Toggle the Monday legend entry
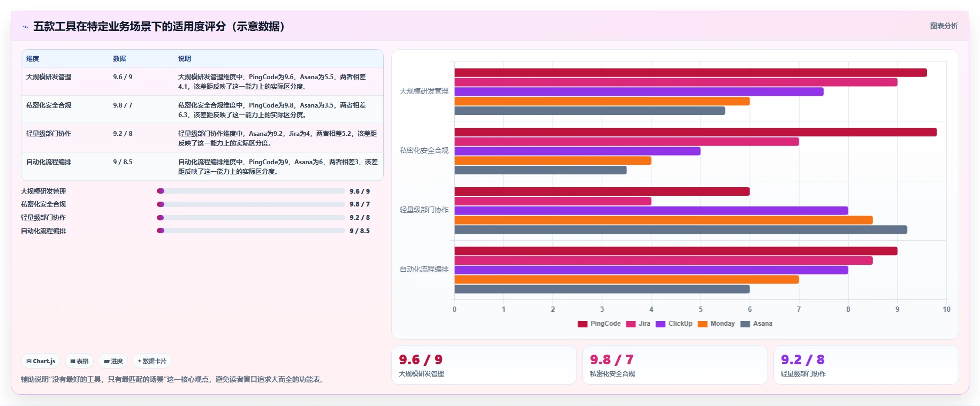Viewport: 980px width, 406px height. (x=716, y=324)
